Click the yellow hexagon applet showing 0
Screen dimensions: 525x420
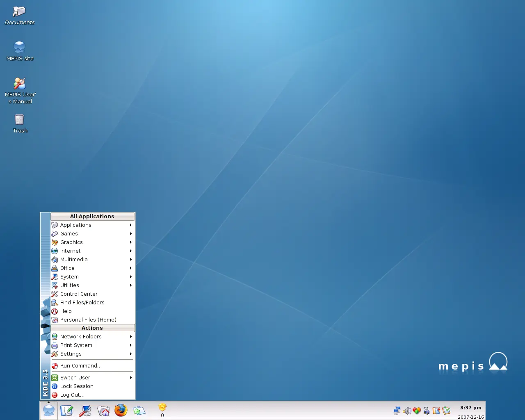click(162, 410)
